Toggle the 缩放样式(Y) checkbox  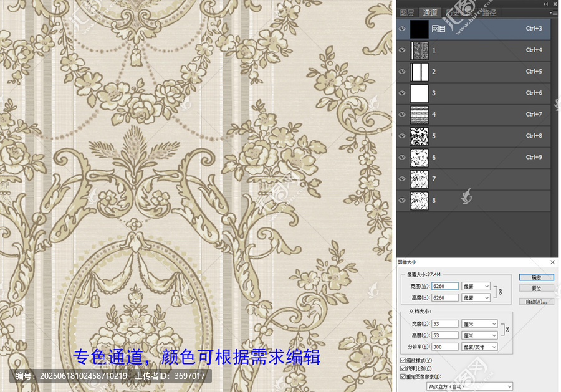[403, 360]
